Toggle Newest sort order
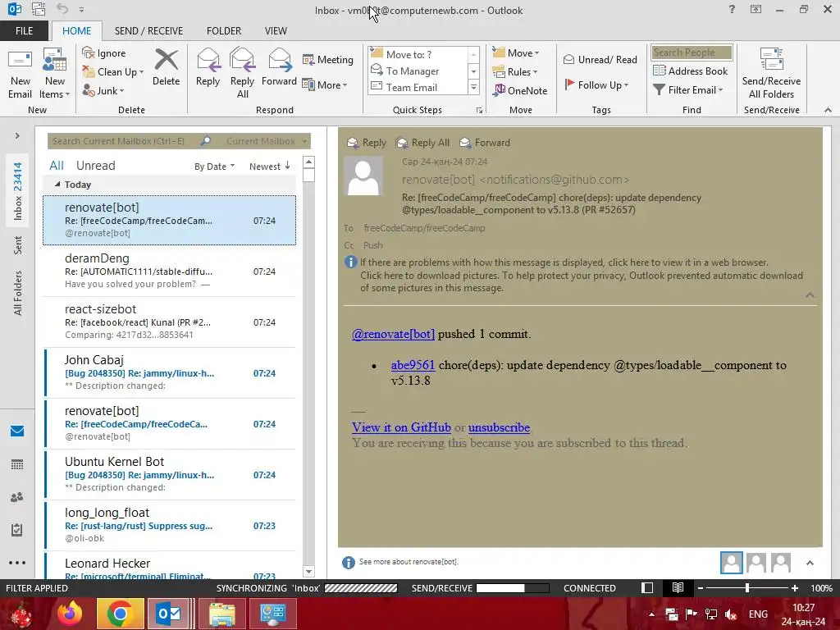 [x=269, y=166]
